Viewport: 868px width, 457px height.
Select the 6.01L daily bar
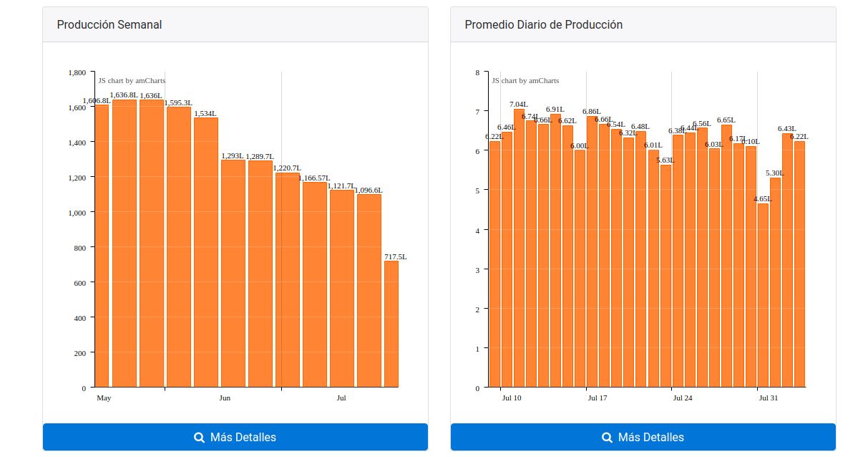653,269
